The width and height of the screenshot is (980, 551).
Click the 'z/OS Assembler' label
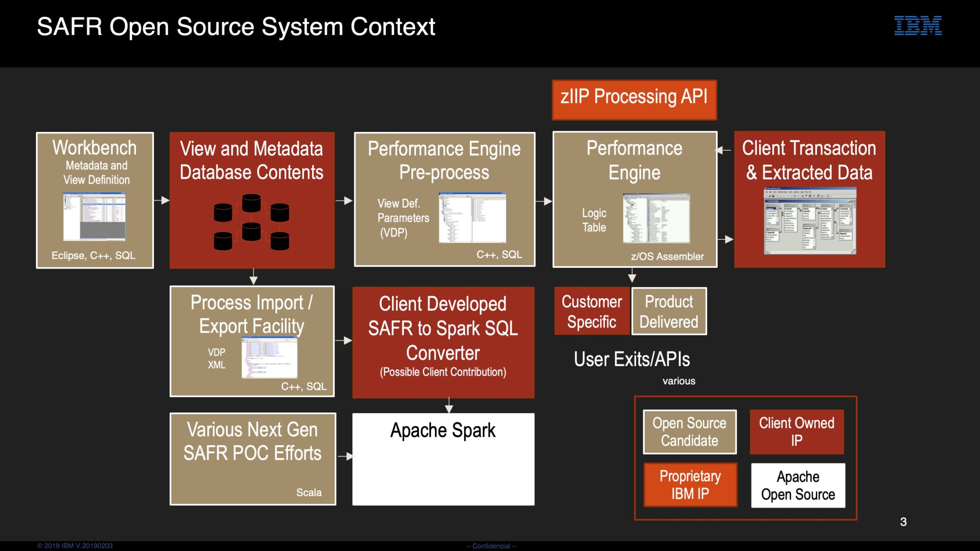click(667, 256)
